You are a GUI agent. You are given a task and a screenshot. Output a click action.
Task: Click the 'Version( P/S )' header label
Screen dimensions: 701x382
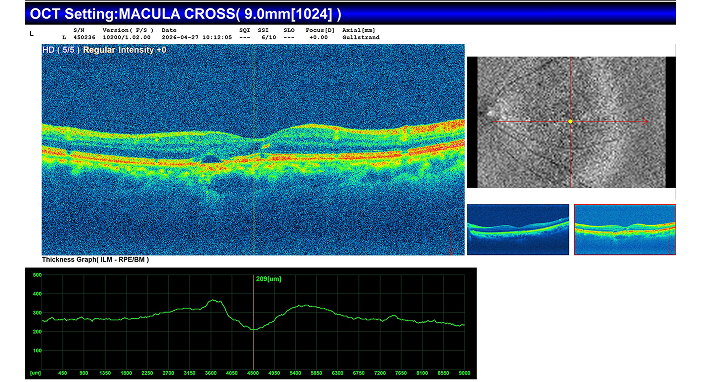pyautogui.click(x=128, y=30)
